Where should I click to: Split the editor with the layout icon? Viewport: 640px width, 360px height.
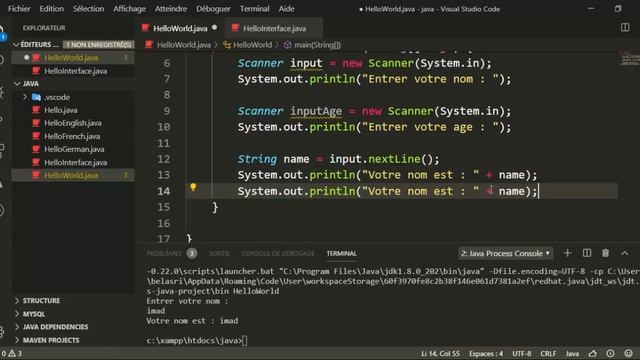click(x=625, y=27)
